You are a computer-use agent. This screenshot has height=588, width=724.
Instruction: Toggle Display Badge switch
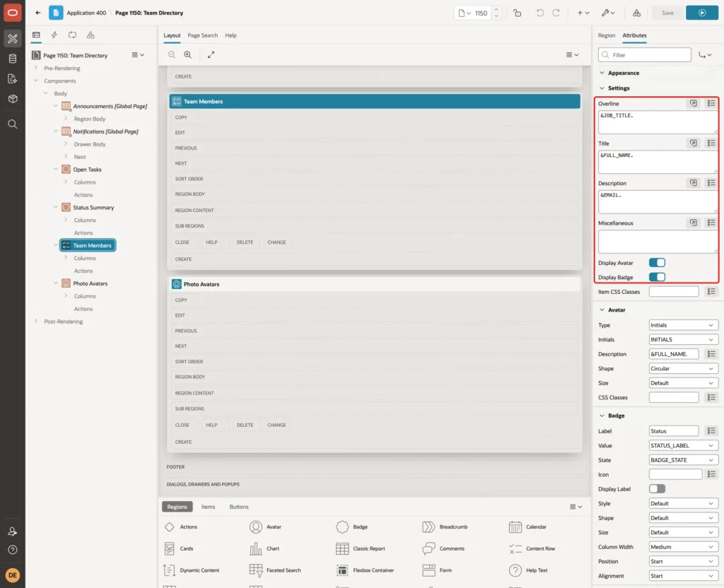(657, 277)
